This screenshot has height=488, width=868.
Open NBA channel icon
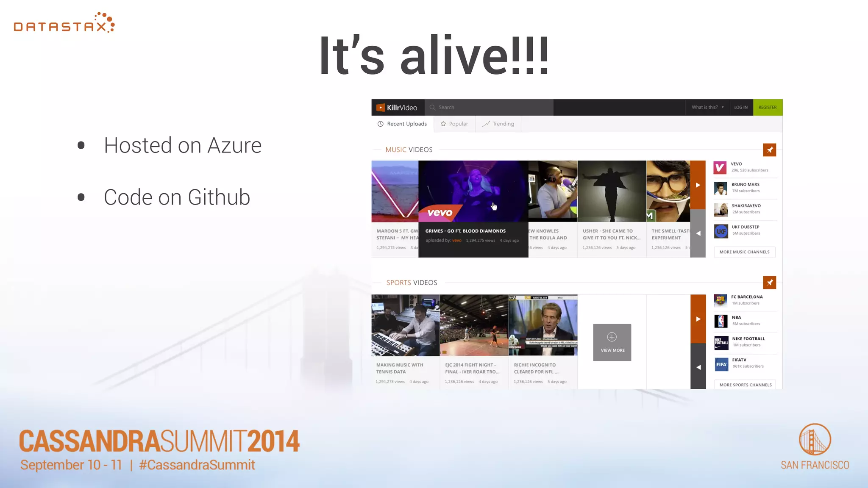pos(721,321)
